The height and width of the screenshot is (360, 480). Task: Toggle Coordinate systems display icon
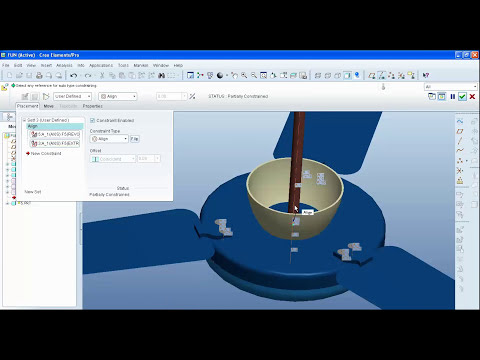point(401,76)
